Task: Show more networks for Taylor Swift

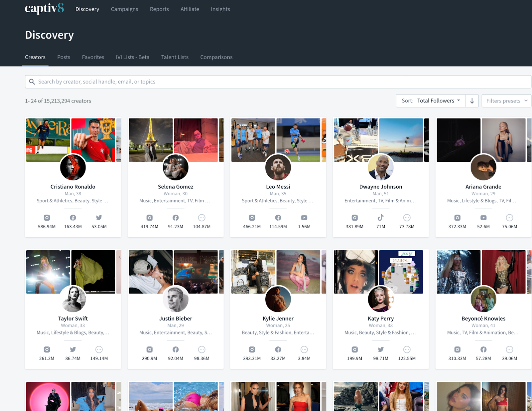Action: 99,349
